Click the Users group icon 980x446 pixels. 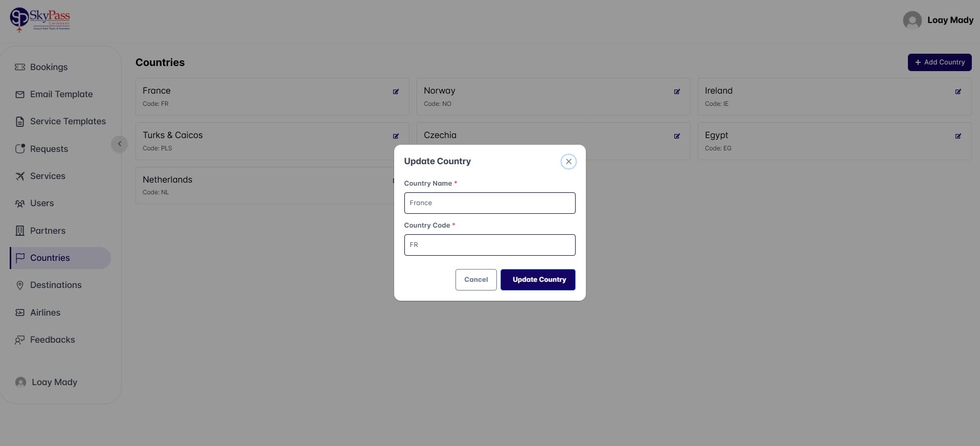click(x=20, y=204)
